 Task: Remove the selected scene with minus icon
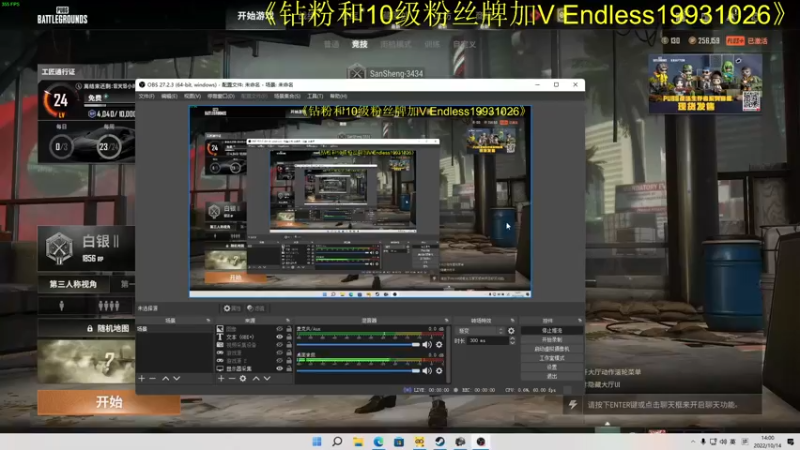pos(153,379)
